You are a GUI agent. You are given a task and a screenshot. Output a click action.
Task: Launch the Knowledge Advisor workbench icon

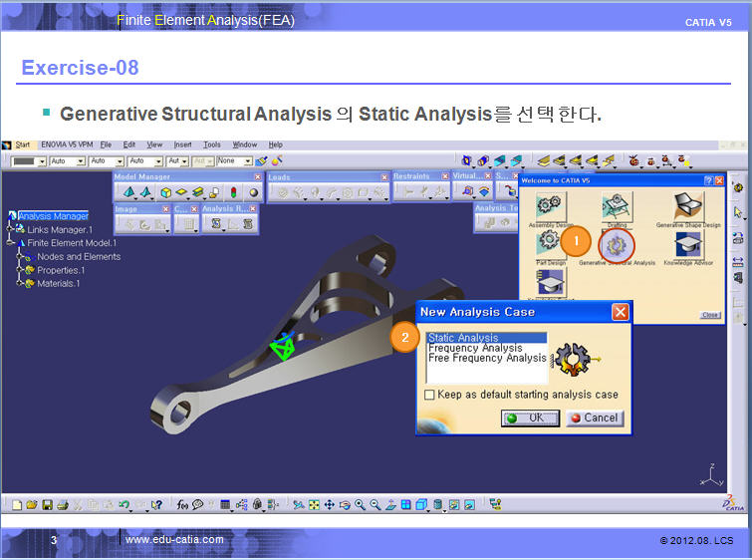(x=688, y=244)
